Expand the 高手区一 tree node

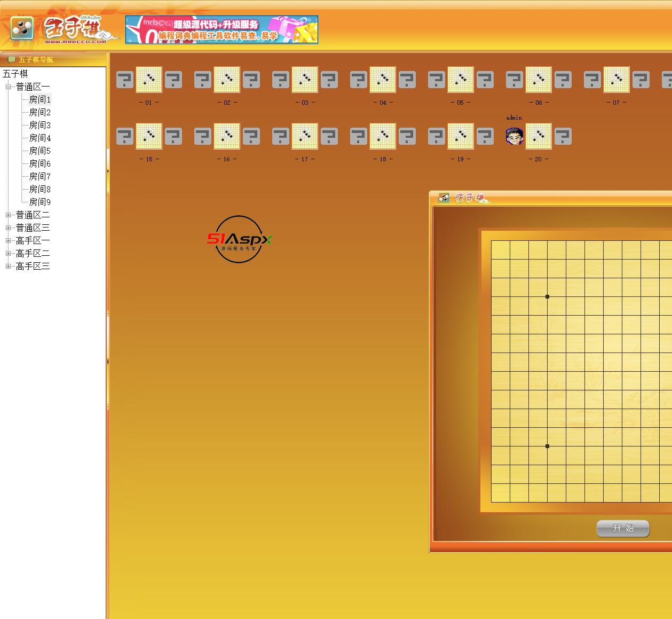tap(8, 240)
